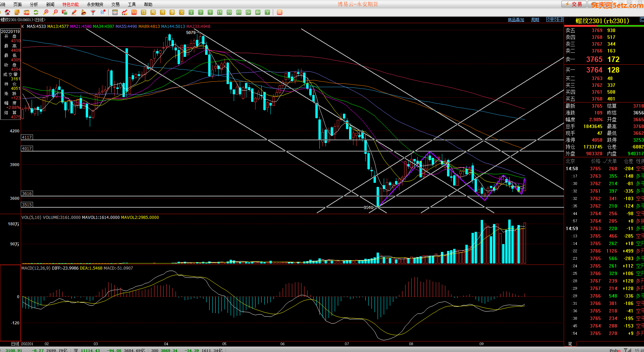The width and height of the screenshot is (644, 352).
Task: Open the news icon with red dot
Action: pos(103,12)
